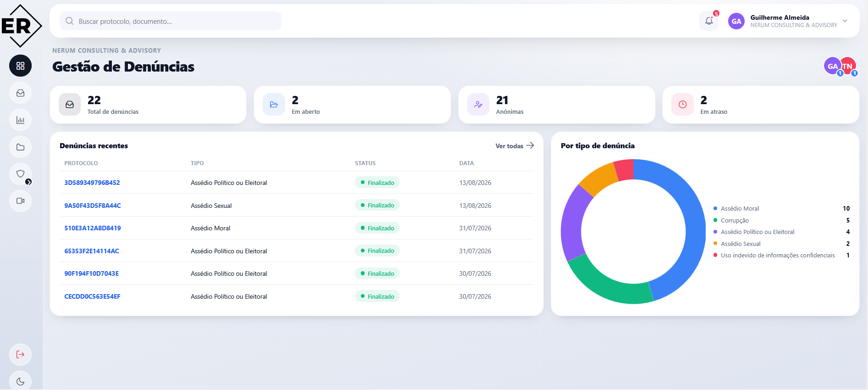Screen dimensions: 868x390
Task: Click the DATA column header
Action: pos(466,163)
